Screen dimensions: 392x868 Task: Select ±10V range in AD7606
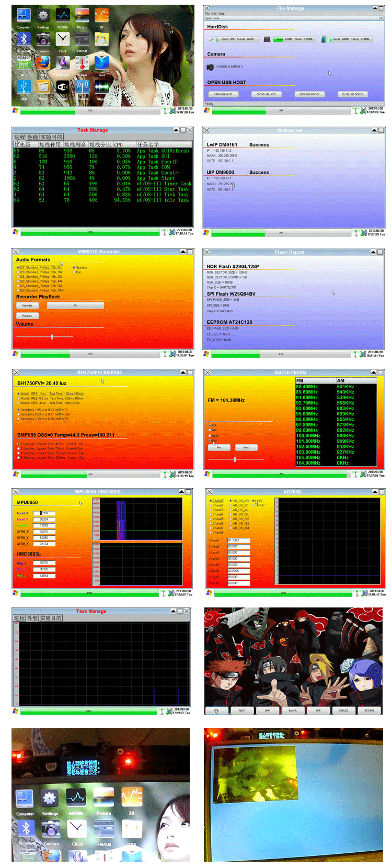click(259, 505)
